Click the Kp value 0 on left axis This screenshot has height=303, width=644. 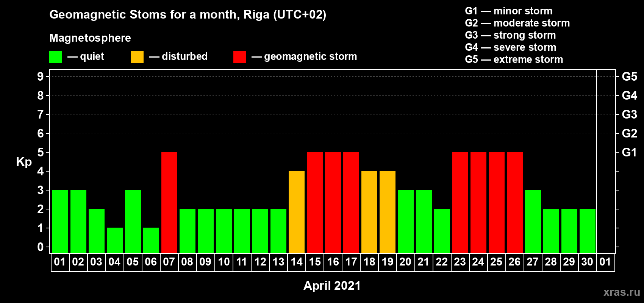coord(41,247)
